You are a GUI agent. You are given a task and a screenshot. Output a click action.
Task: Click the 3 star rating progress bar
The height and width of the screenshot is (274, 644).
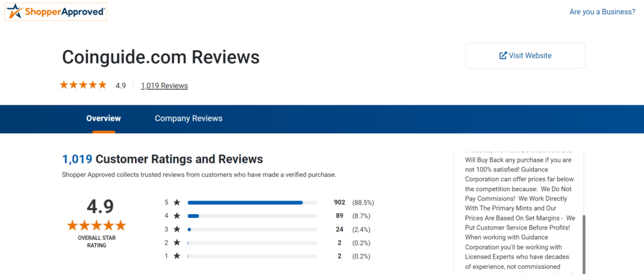pyautogui.click(x=253, y=229)
